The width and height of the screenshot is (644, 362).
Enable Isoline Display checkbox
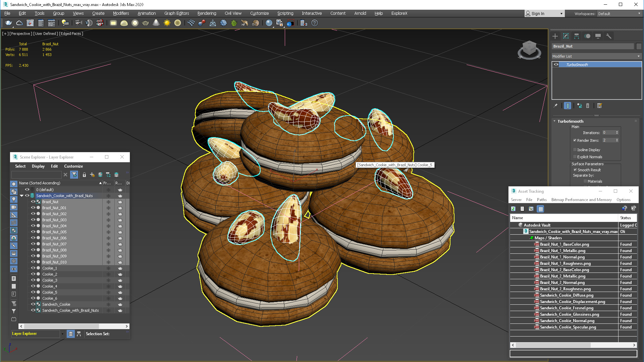(575, 150)
